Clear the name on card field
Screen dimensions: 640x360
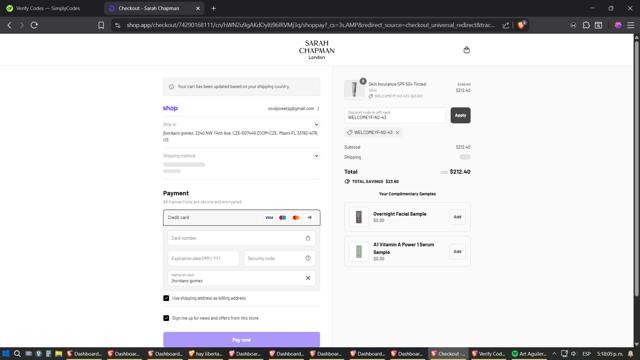click(308, 278)
